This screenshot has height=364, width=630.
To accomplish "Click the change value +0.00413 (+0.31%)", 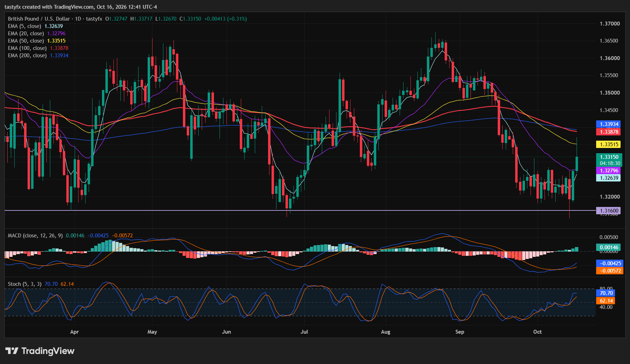I will [x=225, y=19].
